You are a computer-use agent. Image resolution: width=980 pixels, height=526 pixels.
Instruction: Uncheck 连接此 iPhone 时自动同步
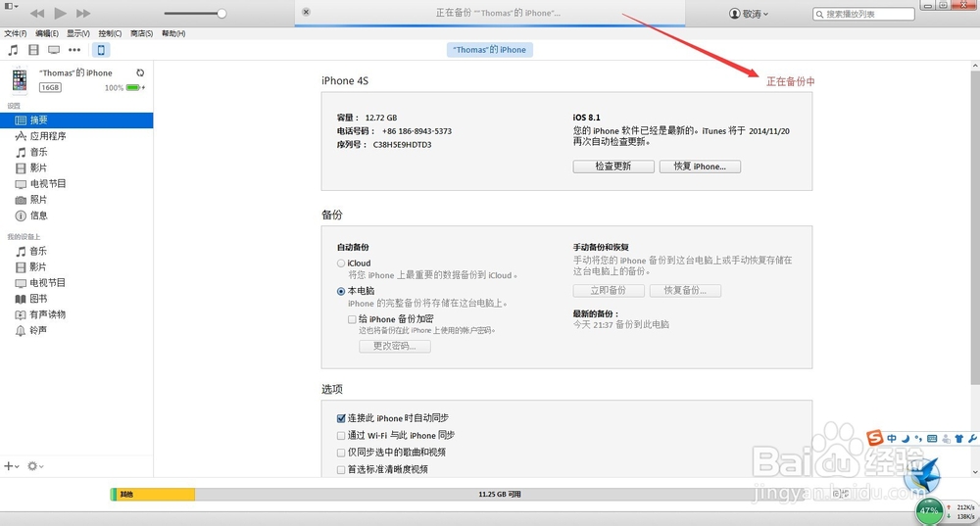tap(341, 418)
